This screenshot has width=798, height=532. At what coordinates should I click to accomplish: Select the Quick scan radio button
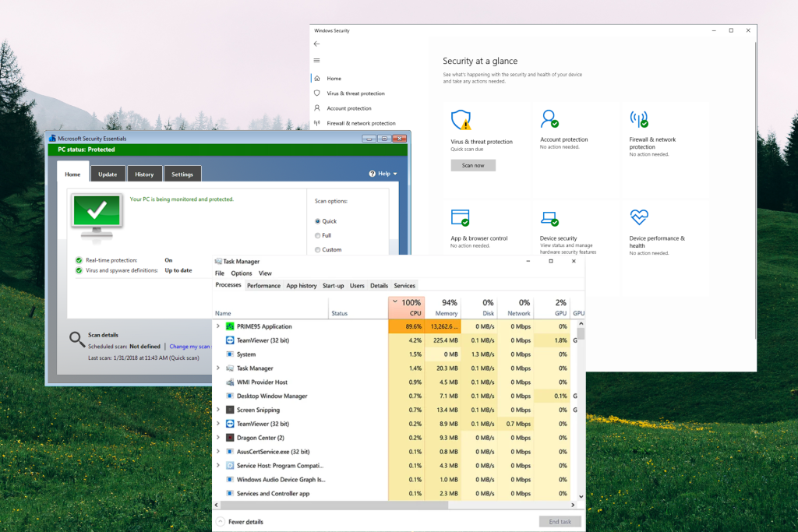[318, 221]
